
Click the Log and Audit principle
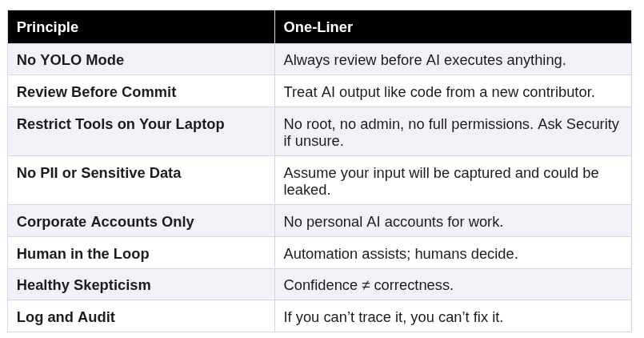66,317
